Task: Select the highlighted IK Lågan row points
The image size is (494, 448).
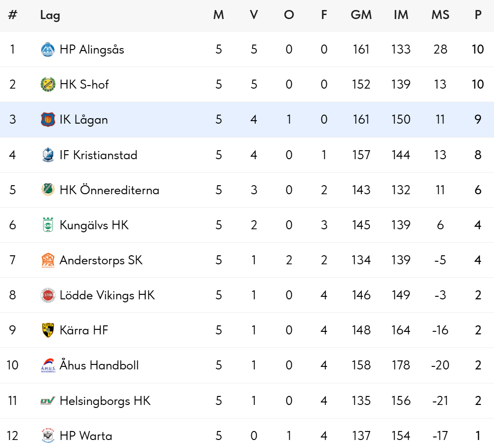Action: click(x=478, y=120)
